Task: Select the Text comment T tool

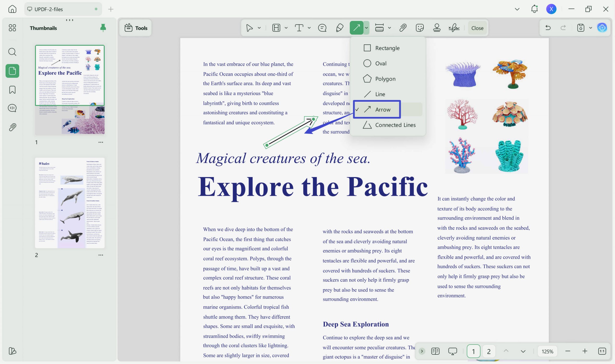Action: pos(299,28)
